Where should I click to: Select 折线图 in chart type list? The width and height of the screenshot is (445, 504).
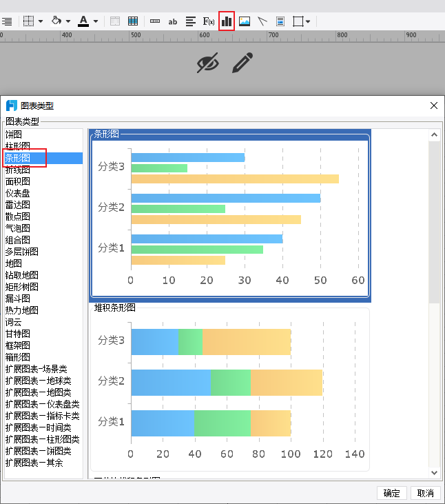click(x=43, y=170)
